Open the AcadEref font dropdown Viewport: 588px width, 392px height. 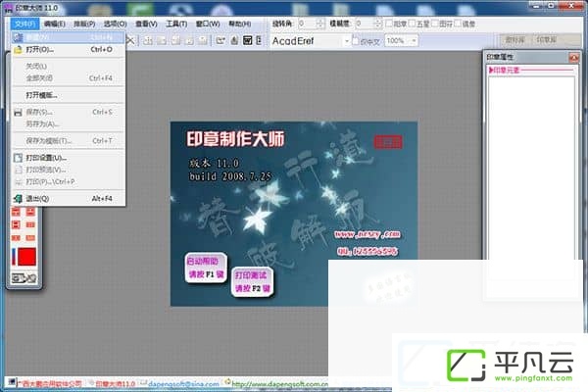(347, 40)
